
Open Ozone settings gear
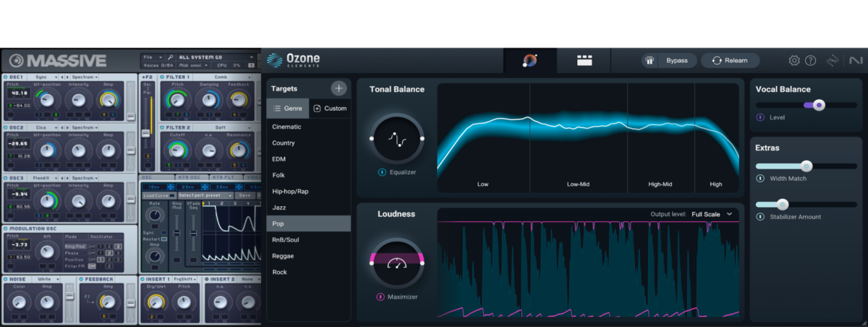793,61
